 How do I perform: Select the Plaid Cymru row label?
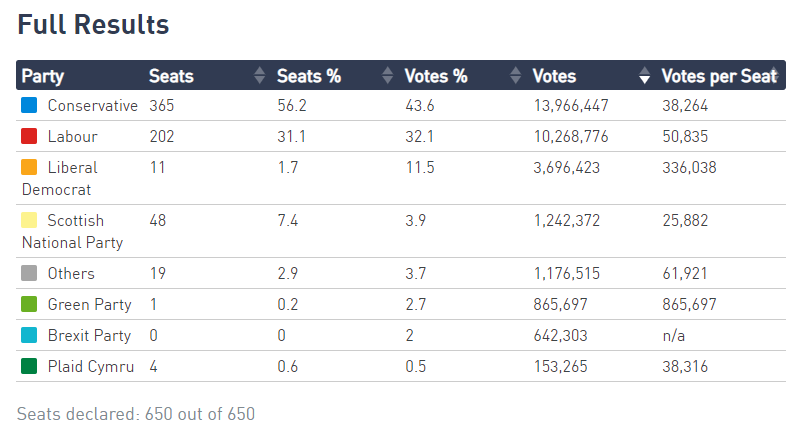[x=90, y=366]
